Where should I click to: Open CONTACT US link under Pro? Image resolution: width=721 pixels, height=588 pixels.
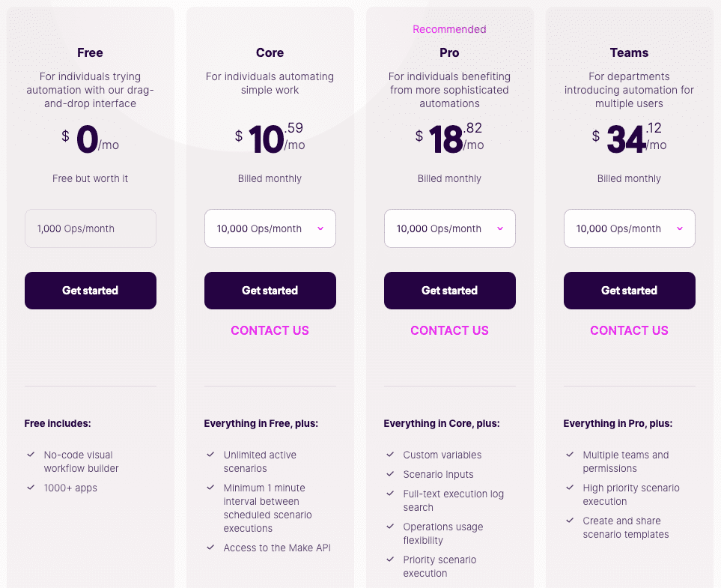[x=449, y=330]
